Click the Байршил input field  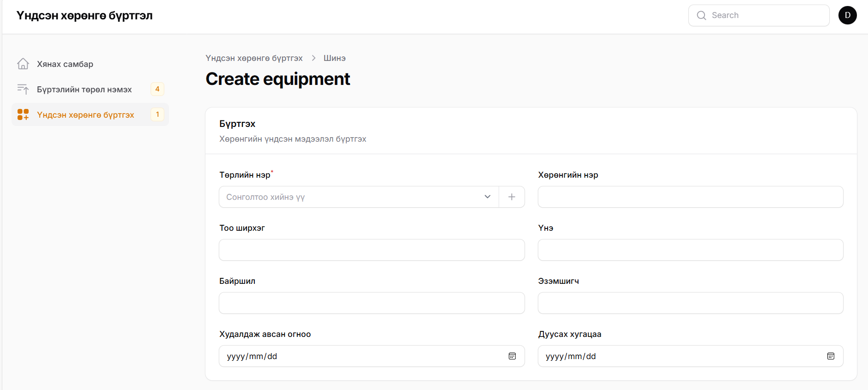tap(372, 303)
